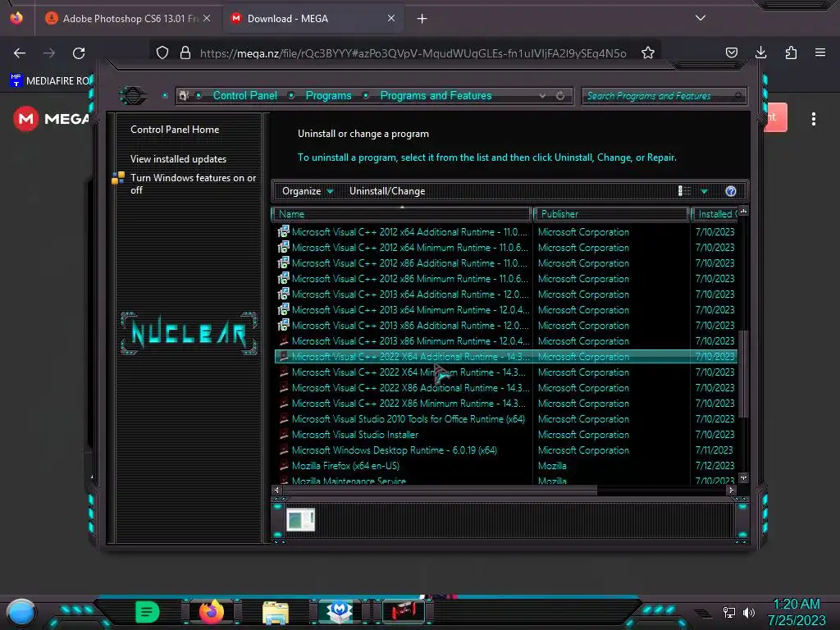The image size is (840, 630).
Task: Open the MEGA three-dot options menu
Action: pyautogui.click(x=813, y=119)
